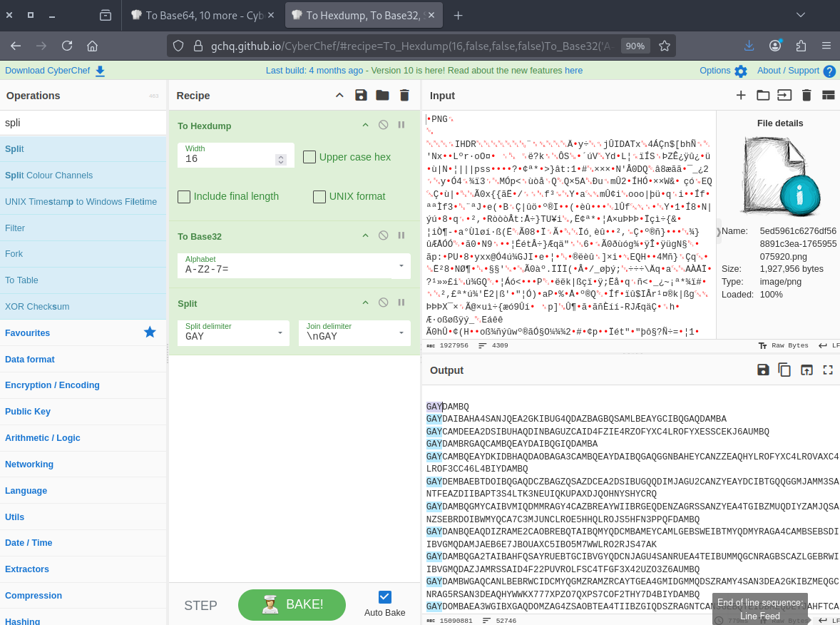840x625 pixels.
Task: Load a recipe using the folder icon
Action: pos(382,96)
